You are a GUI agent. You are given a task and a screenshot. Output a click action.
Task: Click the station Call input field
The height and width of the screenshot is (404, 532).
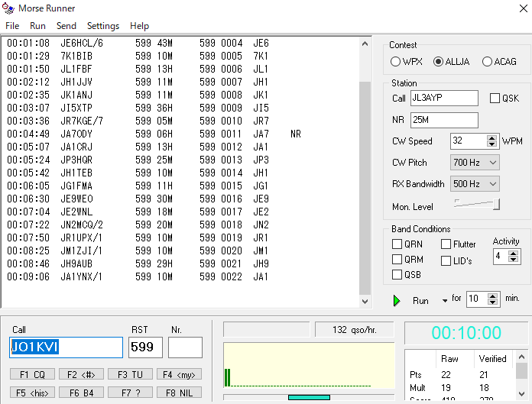coord(444,98)
